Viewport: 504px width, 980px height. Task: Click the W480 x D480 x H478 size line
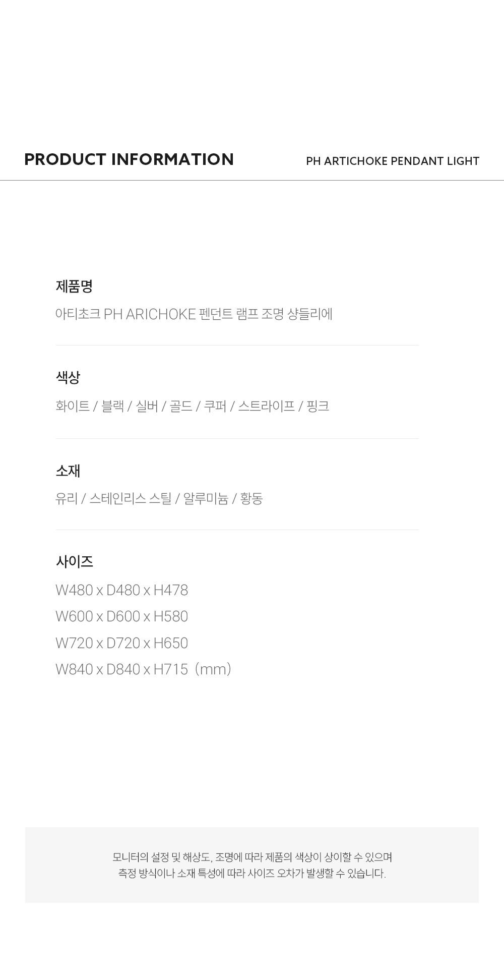[x=122, y=590]
